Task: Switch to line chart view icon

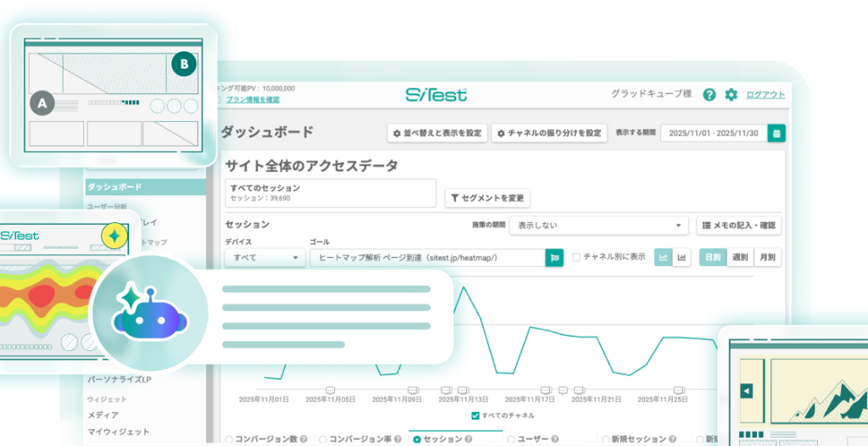Action: (663, 258)
